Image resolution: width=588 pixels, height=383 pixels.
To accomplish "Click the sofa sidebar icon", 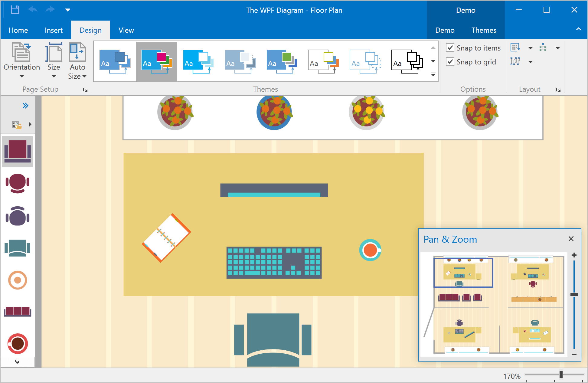I will [x=17, y=311].
